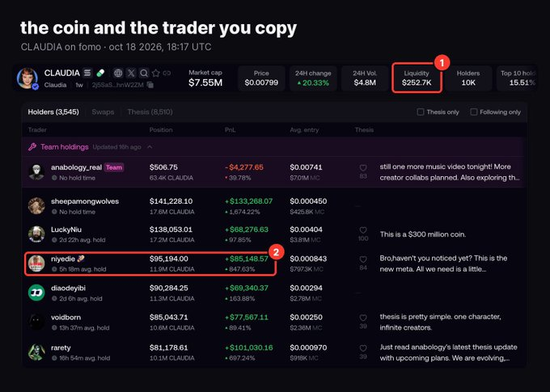This screenshot has width=550, height=392.
Task: Sort by the Avg. entry column header
Action: coord(304,130)
